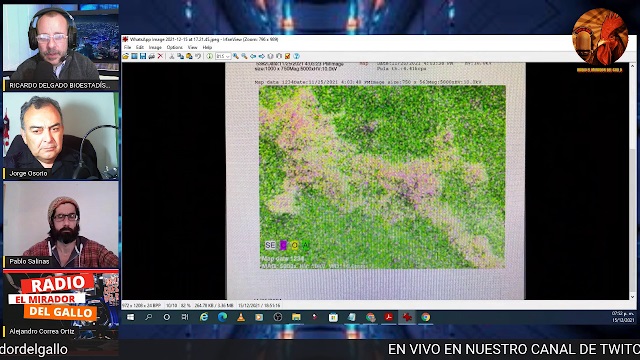This screenshot has height=360, width=640.
Task: Select Pablo Salinas video feed
Action: (x=61, y=224)
